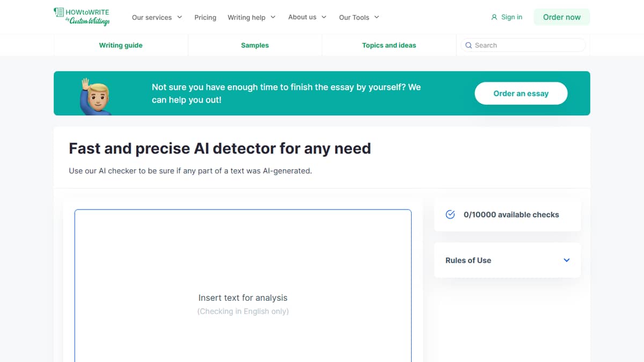Go to the Samples tab
644x362 pixels.
(x=255, y=45)
